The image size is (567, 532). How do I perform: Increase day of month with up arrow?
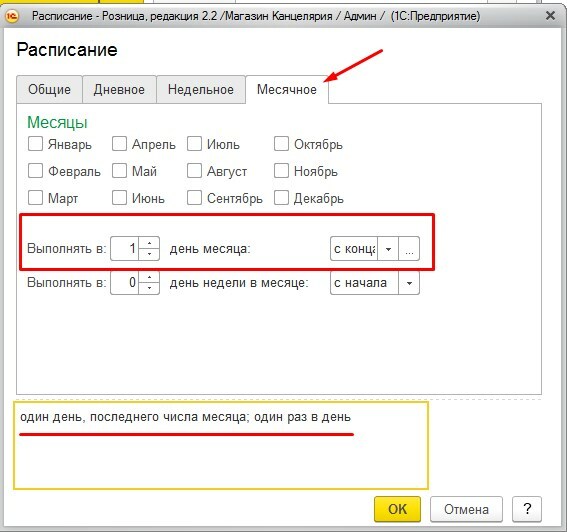149,243
